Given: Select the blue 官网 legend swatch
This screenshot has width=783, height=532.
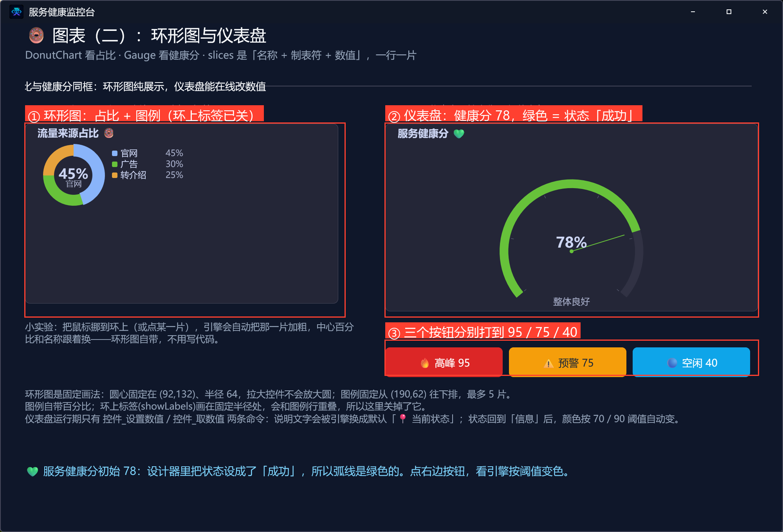Looking at the screenshot, I should coord(115,153).
